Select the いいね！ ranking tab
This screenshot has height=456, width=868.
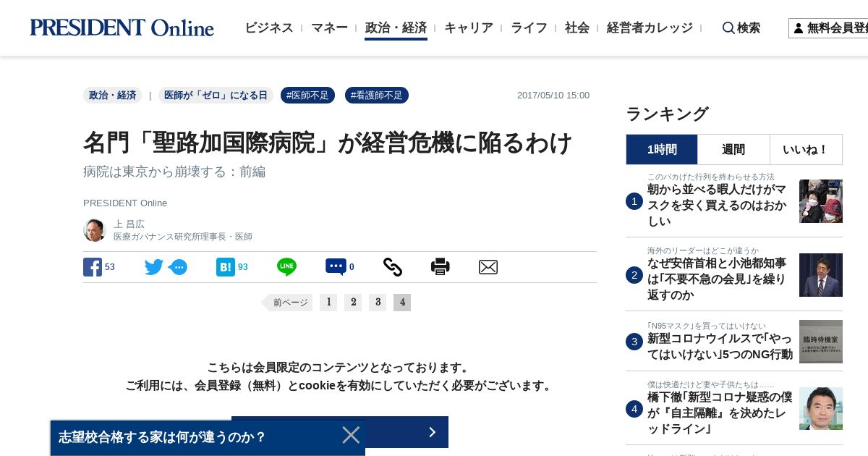point(806,149)
